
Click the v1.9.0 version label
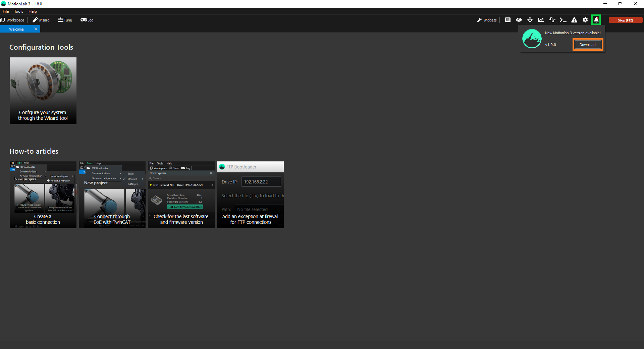550,45
